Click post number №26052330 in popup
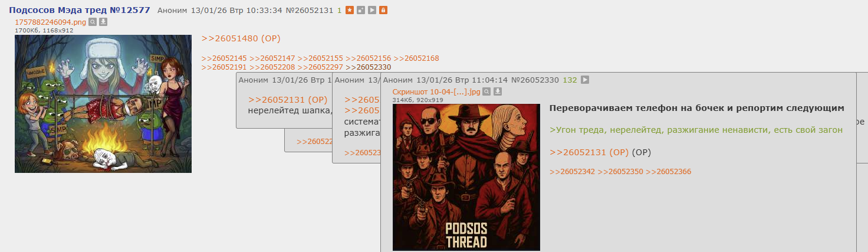868x252 pixels. pos(535,80)
